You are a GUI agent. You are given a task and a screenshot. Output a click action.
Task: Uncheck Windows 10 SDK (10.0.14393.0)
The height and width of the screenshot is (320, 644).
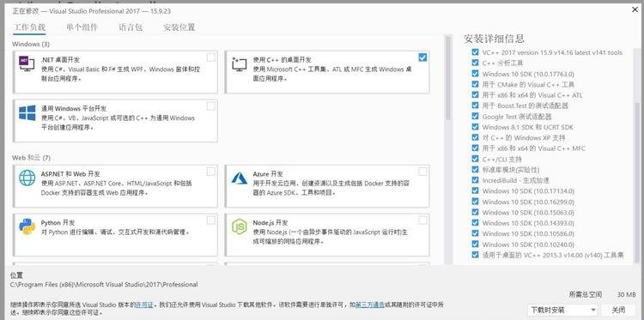point(475,223)
